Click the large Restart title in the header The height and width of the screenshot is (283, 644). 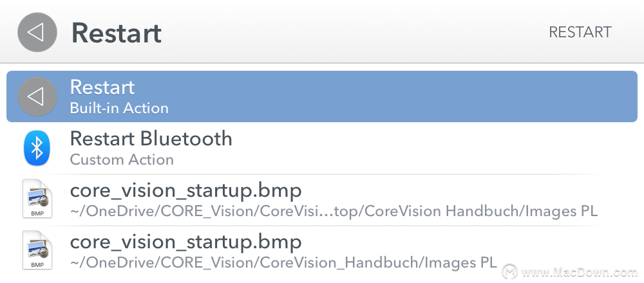click(117, 33)
